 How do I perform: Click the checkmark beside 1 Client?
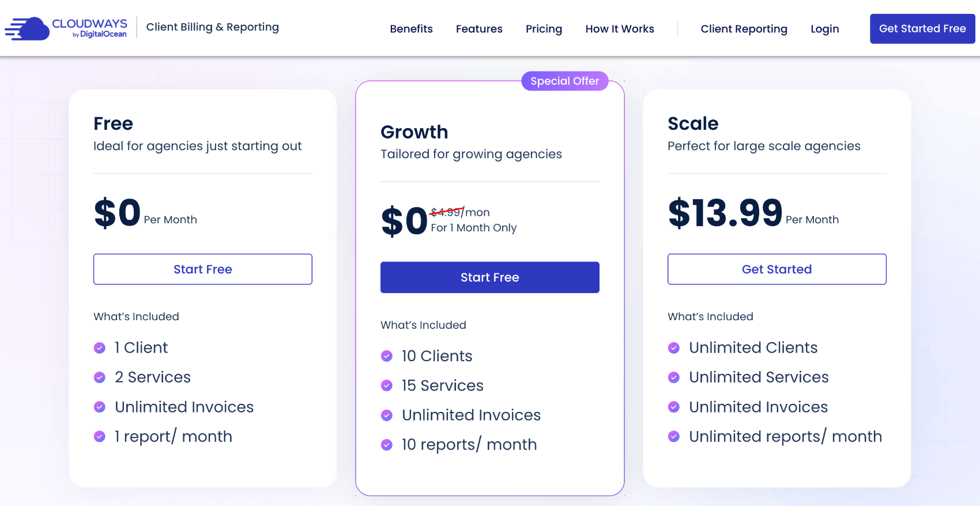pyautogui.click(x=99, y=347)
